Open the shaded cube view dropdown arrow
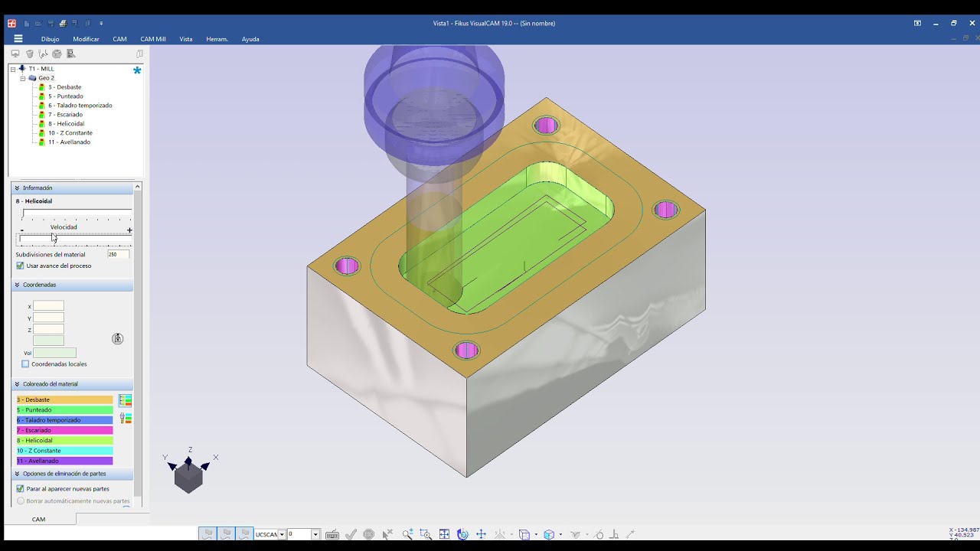This screenshot has width=980, height=551. coord(560,534)
